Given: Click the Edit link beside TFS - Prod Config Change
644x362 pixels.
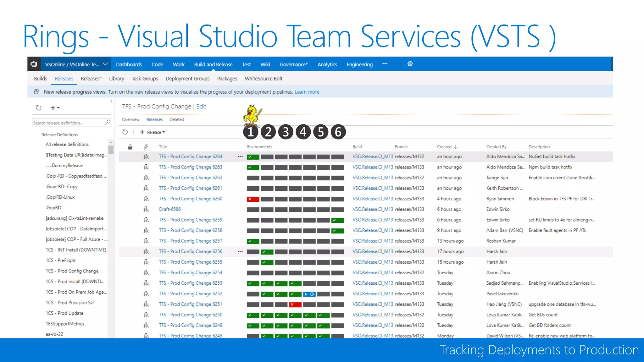Looking at the screenshot, I should [201, 107].
